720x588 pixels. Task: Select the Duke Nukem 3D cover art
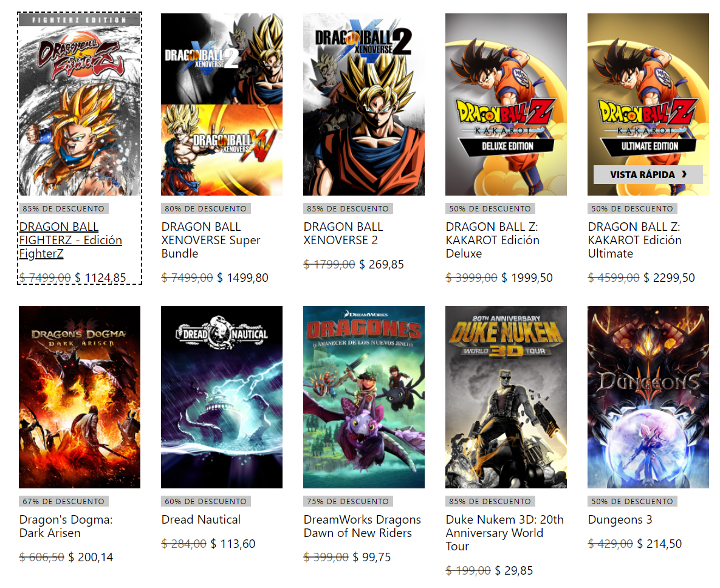[506, 397]
